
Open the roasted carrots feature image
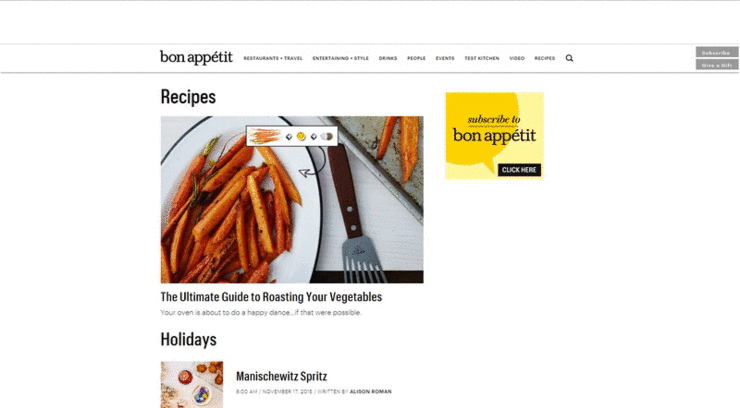(x=292, y=200)
